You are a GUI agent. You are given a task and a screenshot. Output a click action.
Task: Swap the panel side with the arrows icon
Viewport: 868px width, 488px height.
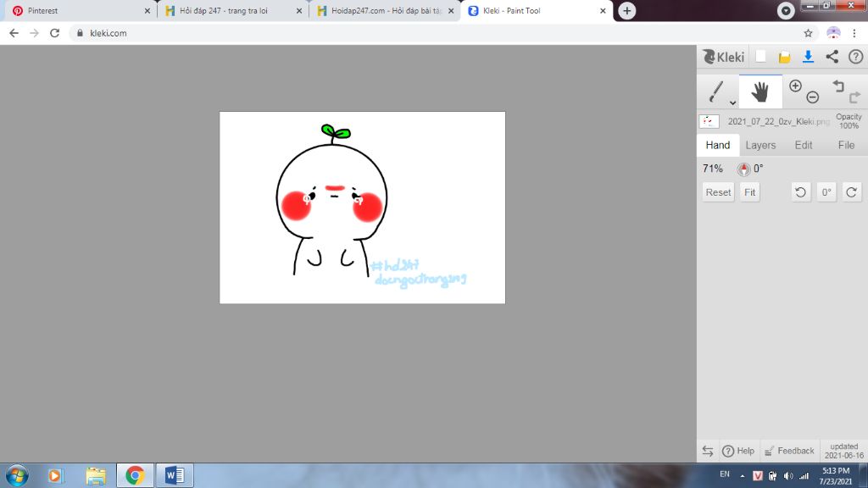708,451
